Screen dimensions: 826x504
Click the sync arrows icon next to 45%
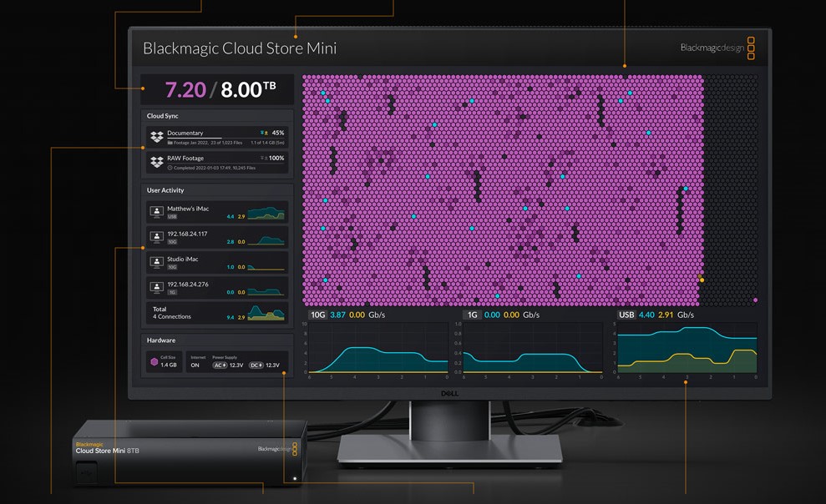pyautogui.click(x=264, y=134)
